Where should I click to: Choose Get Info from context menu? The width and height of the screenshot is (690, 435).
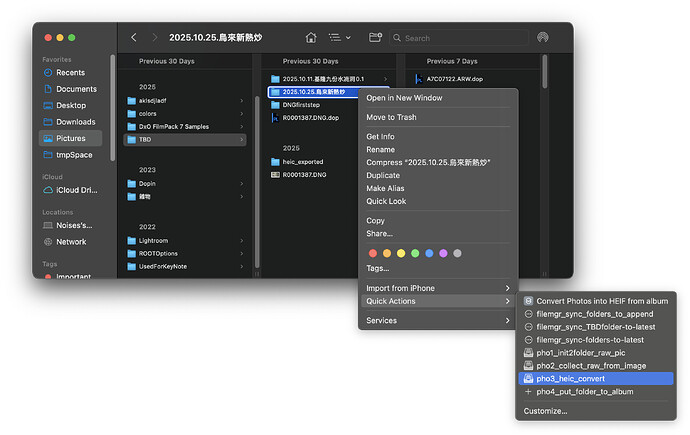[x=438, y=137]
